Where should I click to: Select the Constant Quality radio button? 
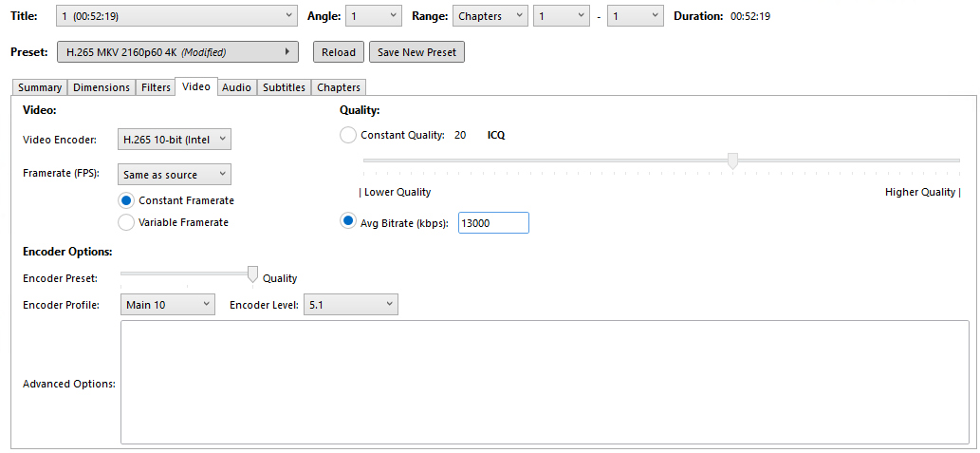(349, 136)
